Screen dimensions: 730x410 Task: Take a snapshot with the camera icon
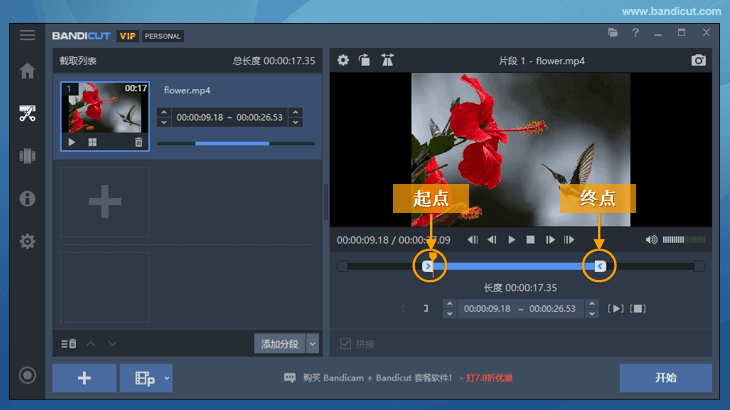698,60
